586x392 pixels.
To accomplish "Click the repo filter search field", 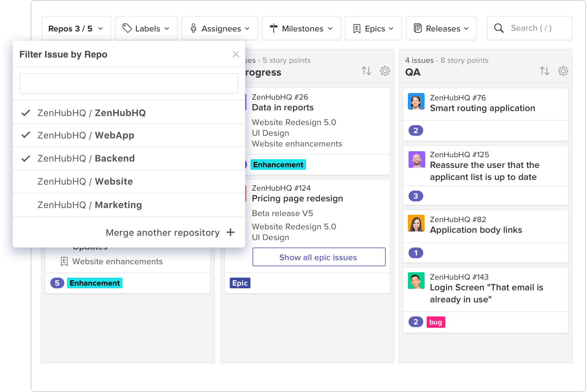I will [129, 83].
